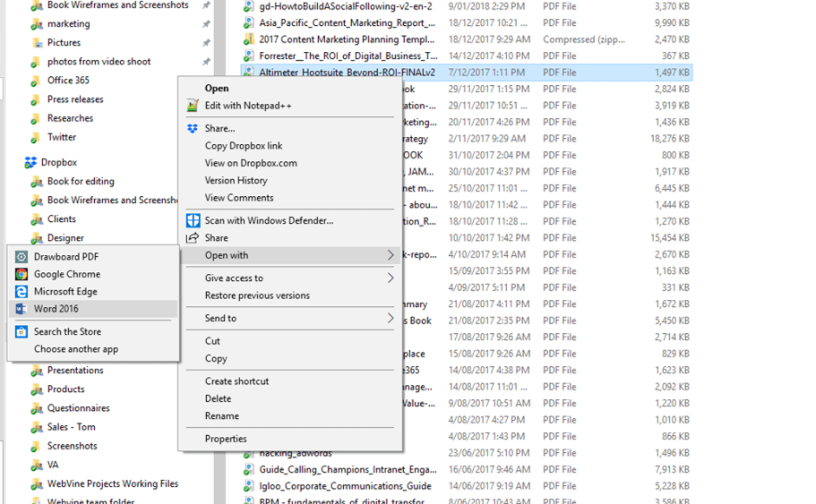The image size is (816, 504).
Task: Click the 7/12/2017 1:11 PM date cell
Action: click(486, 73)
